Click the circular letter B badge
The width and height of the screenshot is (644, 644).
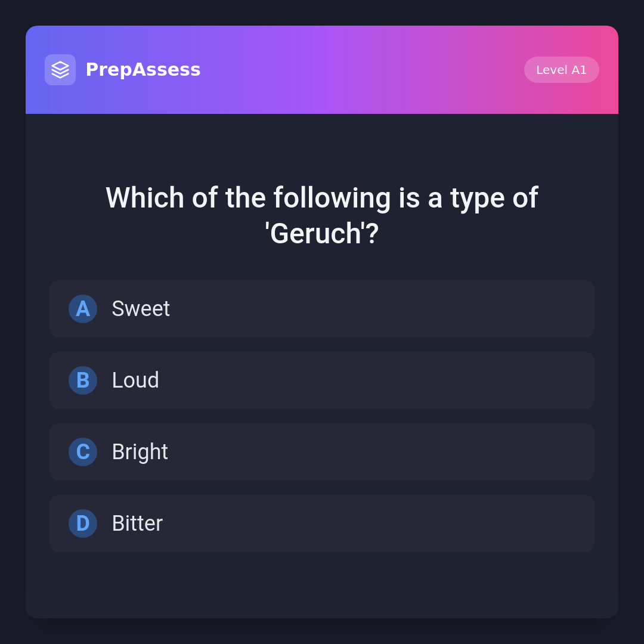point(83,380)
